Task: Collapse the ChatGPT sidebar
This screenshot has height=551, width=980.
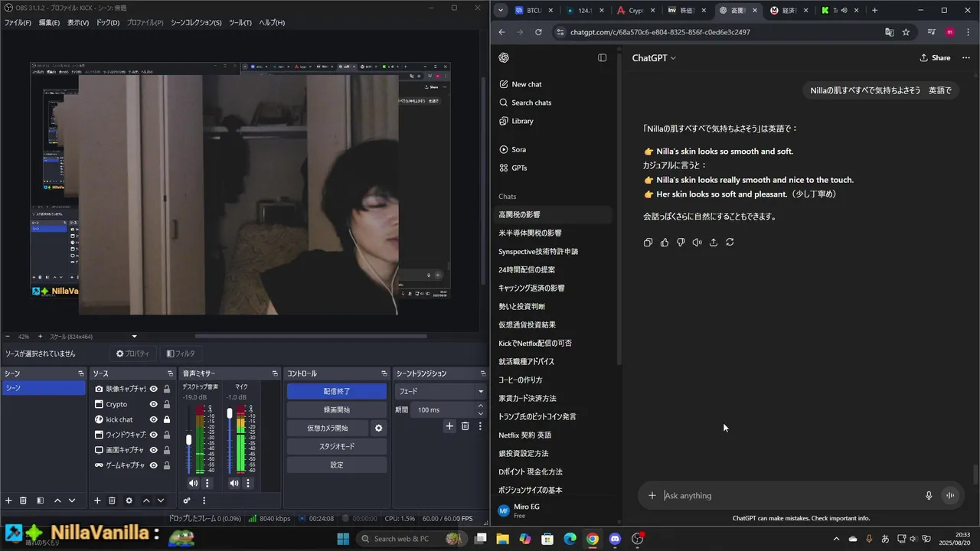Action: coord(603,58)
